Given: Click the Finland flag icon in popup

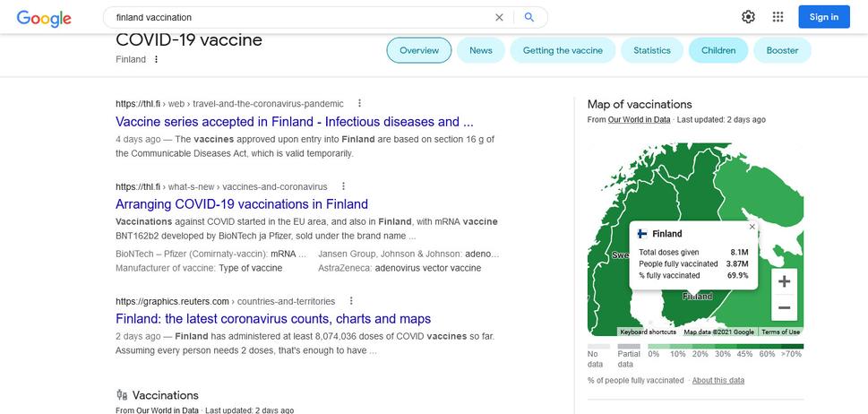Looking at the screenshot, I should pos(642,234).
